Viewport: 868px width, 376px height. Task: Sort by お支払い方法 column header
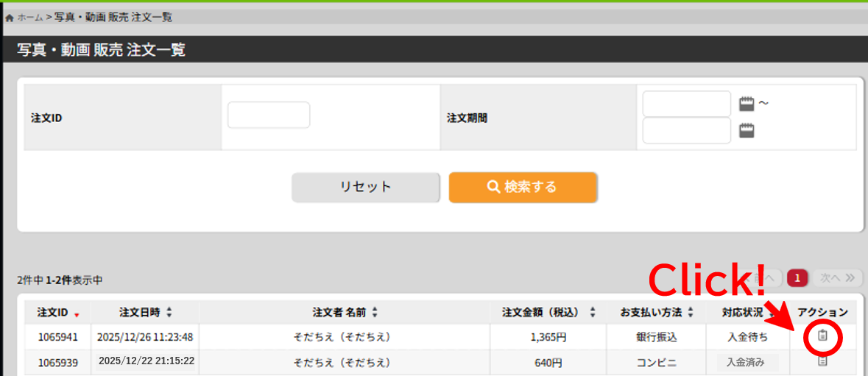pyautogui.click(x=657, y=313)
